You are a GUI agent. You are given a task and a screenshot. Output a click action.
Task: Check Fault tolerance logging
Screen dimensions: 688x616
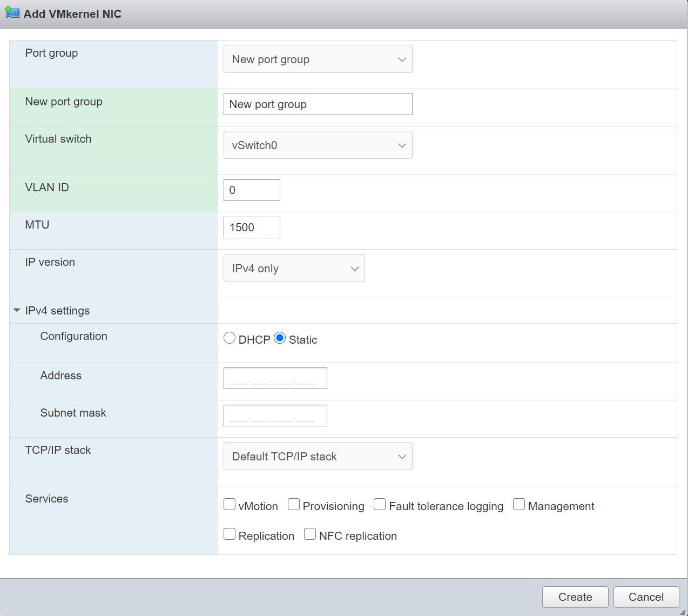380,505
